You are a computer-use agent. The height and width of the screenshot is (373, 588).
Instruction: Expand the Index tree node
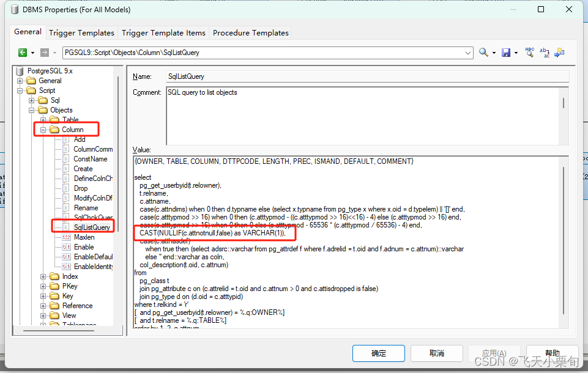click(x=42, y=276)
